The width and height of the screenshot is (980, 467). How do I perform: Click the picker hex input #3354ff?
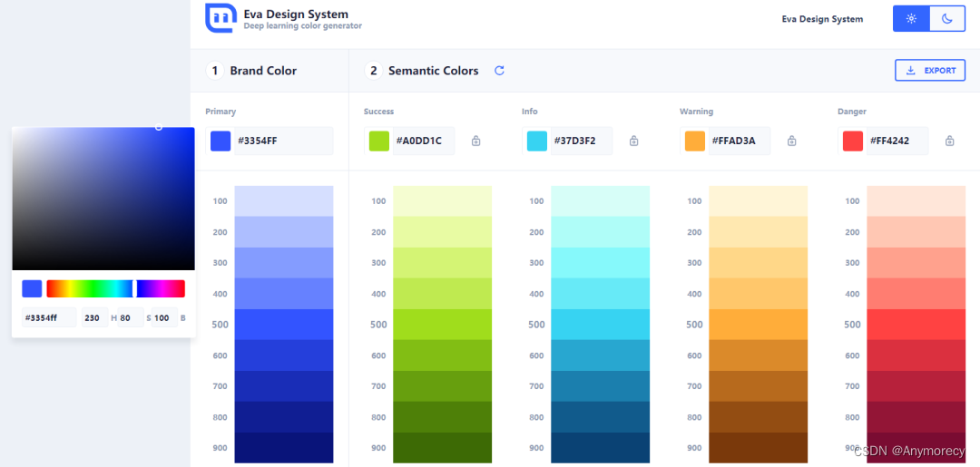[49, 317]
